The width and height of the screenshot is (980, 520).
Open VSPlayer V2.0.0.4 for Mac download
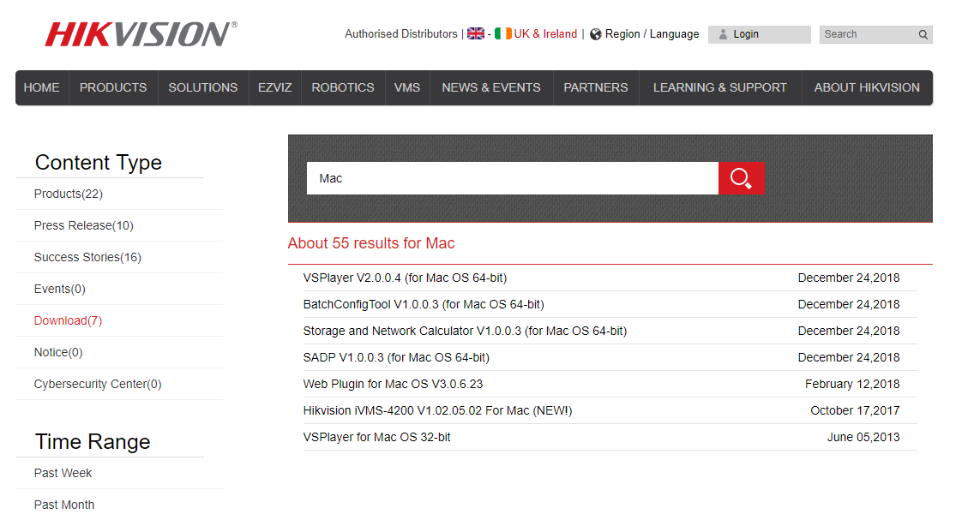click(405, 278)
